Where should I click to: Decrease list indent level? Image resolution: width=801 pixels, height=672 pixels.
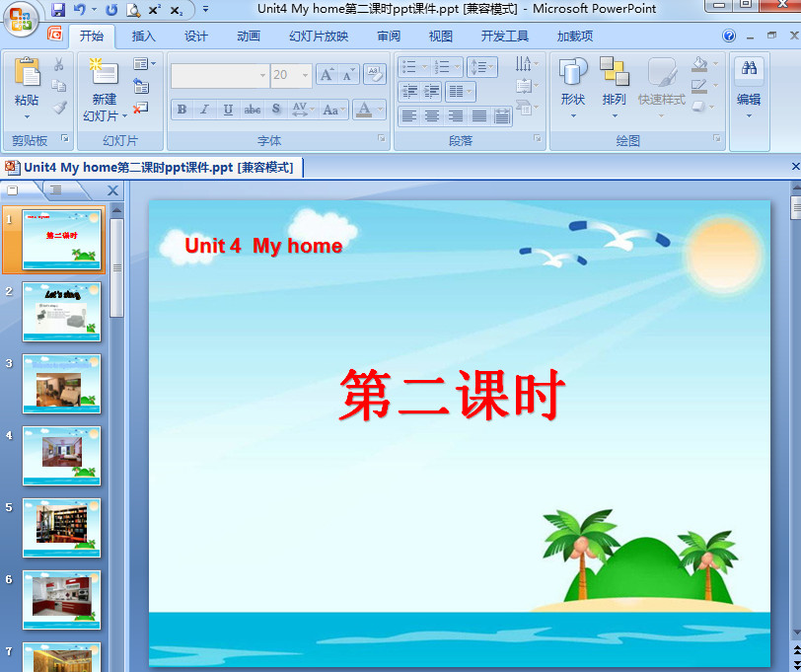(409, 92)
